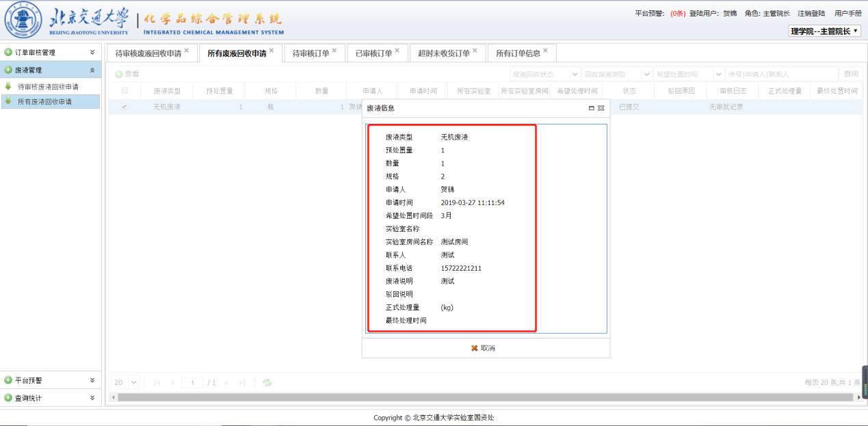
Task: Close the 待审核订单 tab with its X
Action: coord(334,51)
